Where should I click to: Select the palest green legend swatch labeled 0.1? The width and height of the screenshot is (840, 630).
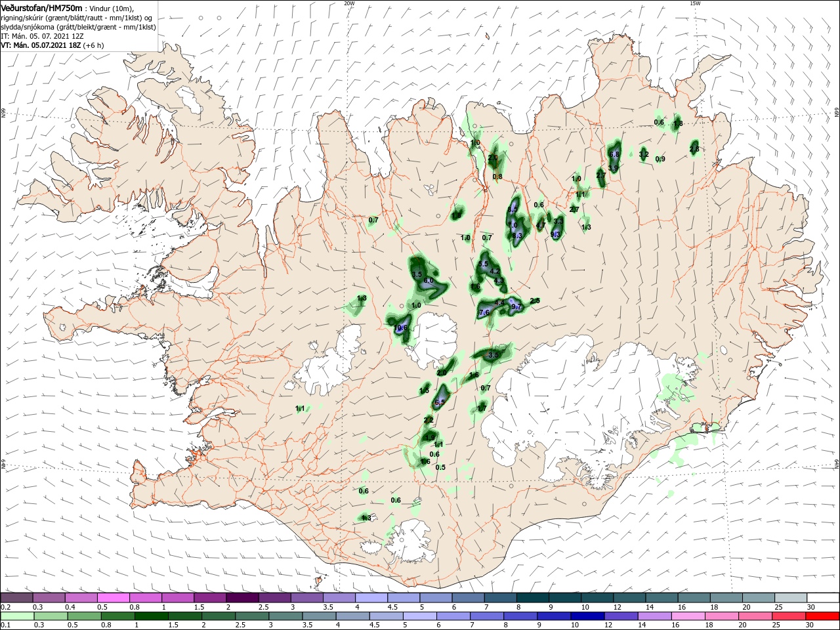pos(17,617)
